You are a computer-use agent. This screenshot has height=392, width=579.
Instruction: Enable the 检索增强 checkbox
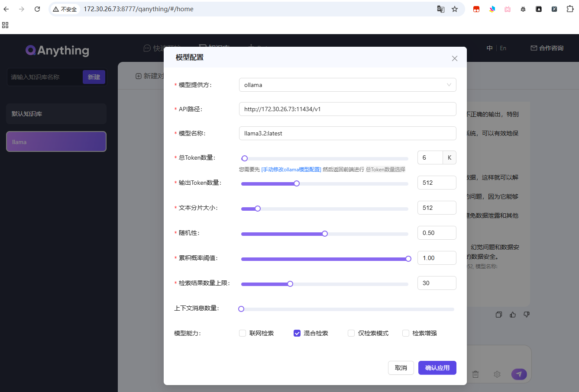pyautogui.click(x=406, y=333)
